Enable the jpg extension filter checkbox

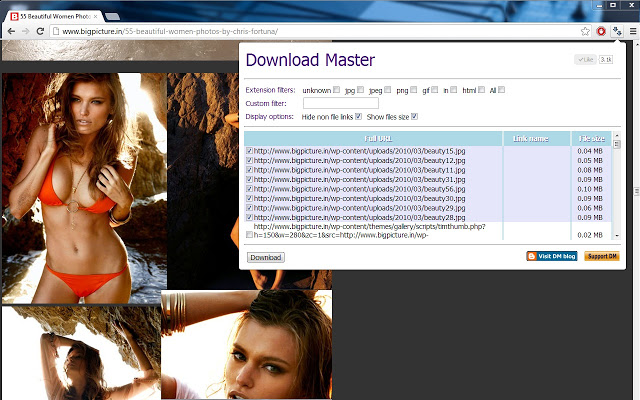tap(360, 90)
